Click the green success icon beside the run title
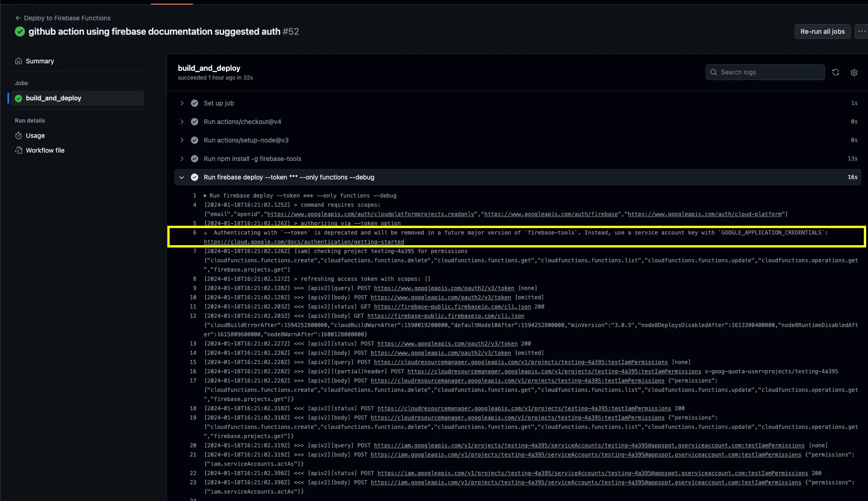The width and height of the screenshot is (868, 501). (x=20, y=31)
